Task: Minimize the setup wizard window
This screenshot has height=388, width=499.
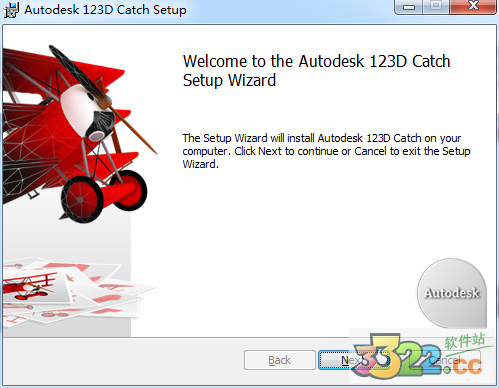Action: tap(409, 7)
